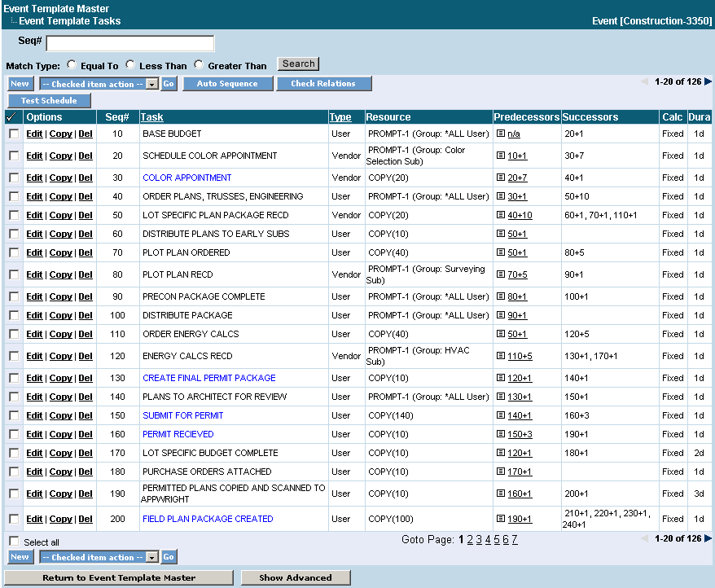This screenshot has width=715, height=588.
Task: Click predecessor icon beside 190+1 link
Action: coord(501,520)
